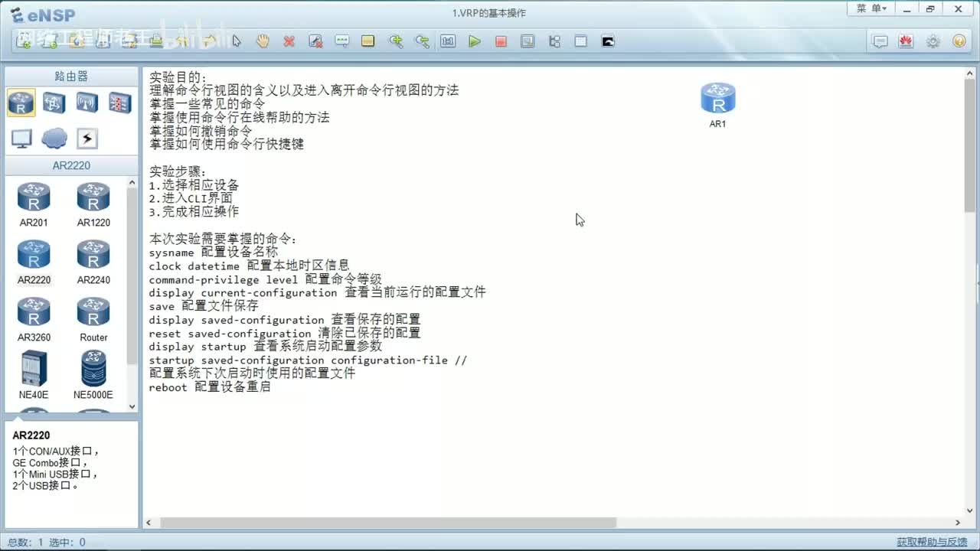Select the cloud device category icon
The height and width of the screenshot is (551, 980).
point(54,139)
